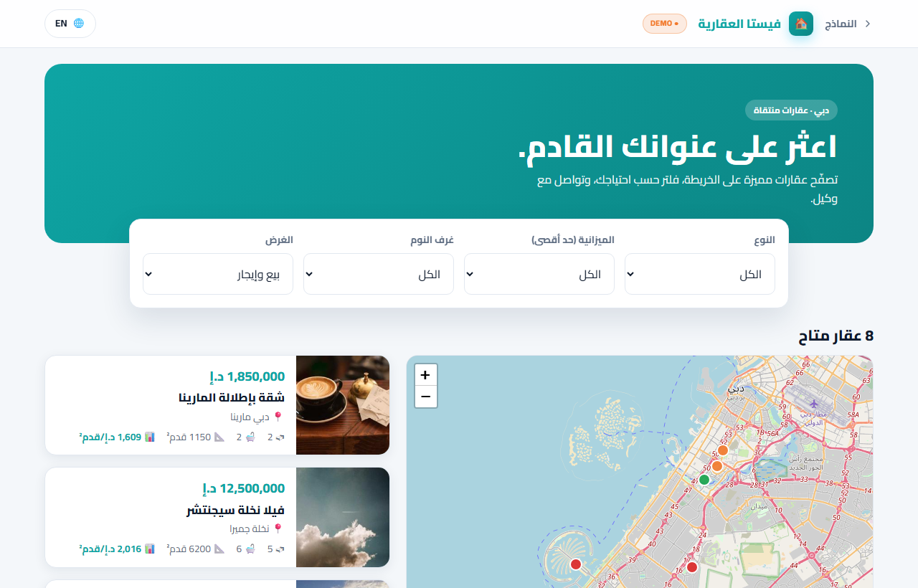Click the globe icon in language switcher
Viewport: 918px width, 588px height.
click(x=79, y=23)
